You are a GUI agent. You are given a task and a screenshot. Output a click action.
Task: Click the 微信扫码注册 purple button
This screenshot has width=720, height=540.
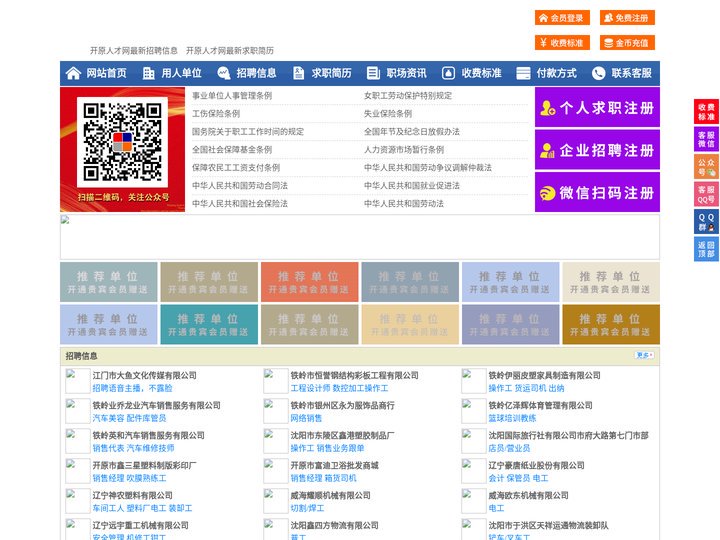pyautogui.click(x=597, y=192)
